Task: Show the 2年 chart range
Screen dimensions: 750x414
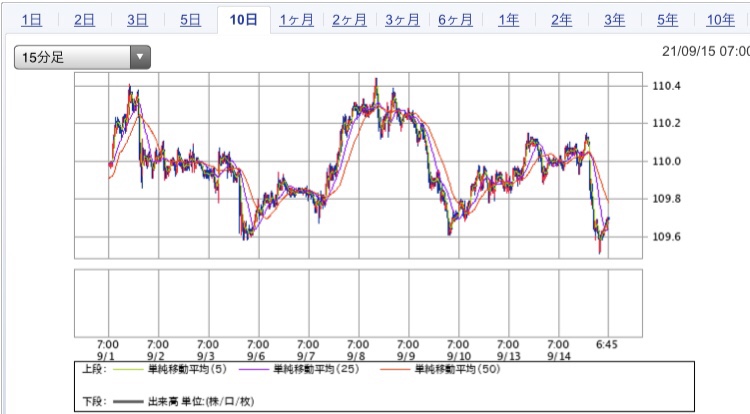Action: (562, 20)
